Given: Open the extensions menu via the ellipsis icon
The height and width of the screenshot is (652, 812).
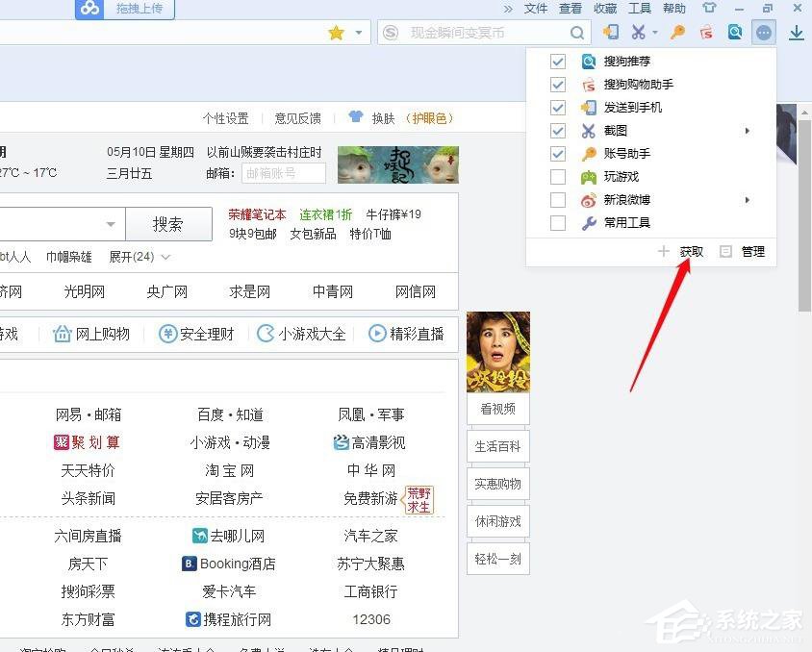Looking at the screenshot, I should (764, 32).
